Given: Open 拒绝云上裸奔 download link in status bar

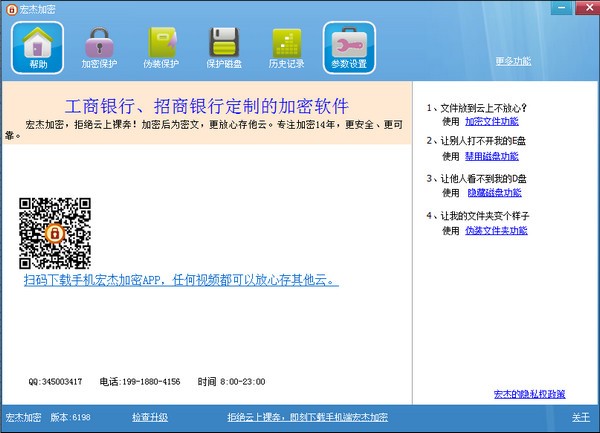Looking at the screenshot, I should 306,417.
